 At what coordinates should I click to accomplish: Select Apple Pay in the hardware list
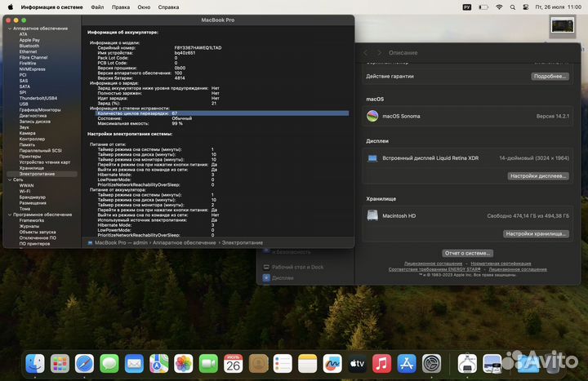coord(29,40)
